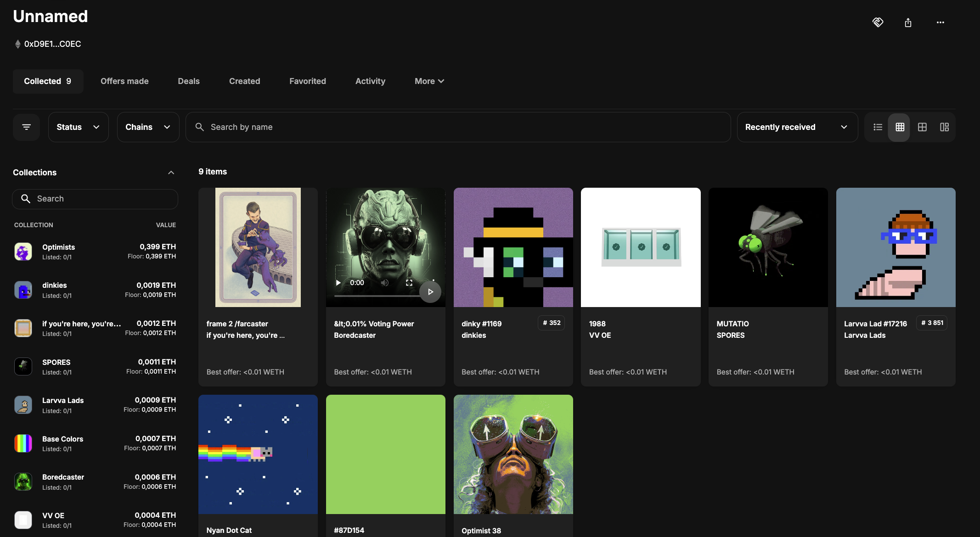Click the SPORES collection avatar
Image resolution: width=980 pixels, height=537 pixels.
click(x=23, y=367)
